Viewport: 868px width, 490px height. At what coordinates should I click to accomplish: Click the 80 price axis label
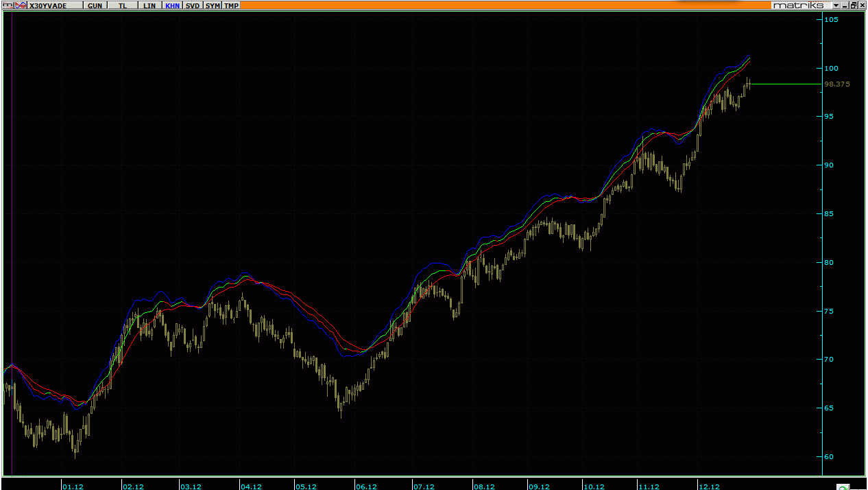click(830, 262)
